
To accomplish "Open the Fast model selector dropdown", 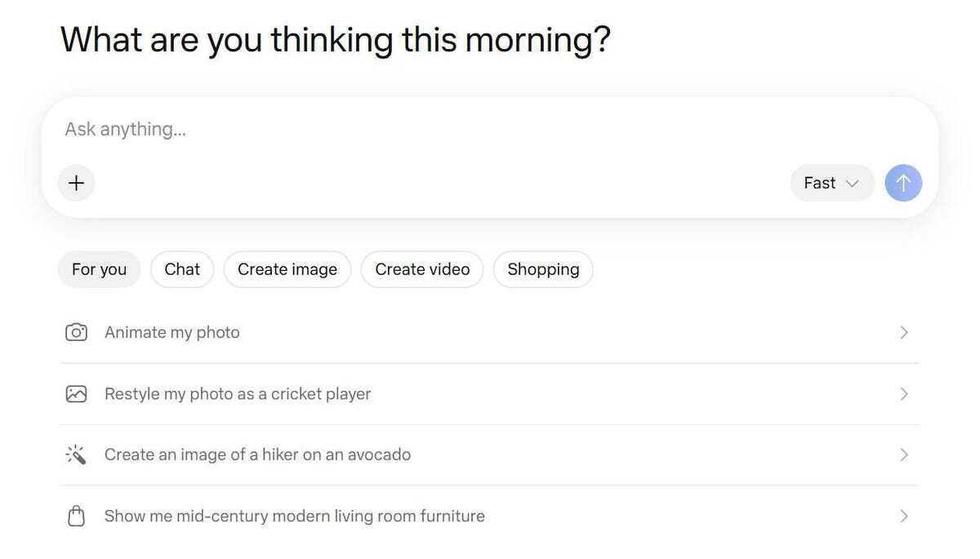I will [x=832, y=183].
